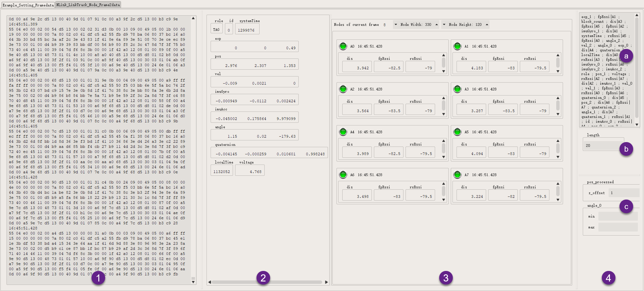Click the variable list scrollbar thumb
644x291 pixels.
click(x=637, y=68)
